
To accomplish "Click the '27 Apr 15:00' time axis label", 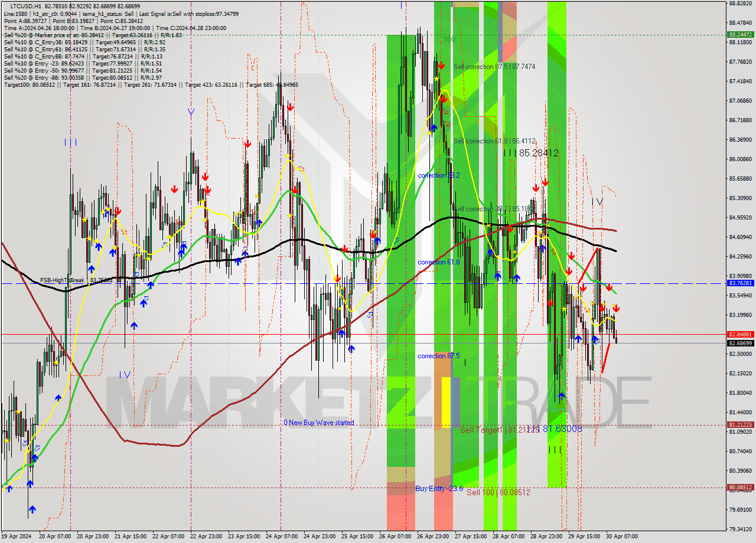I will click(x=471, y=537).
